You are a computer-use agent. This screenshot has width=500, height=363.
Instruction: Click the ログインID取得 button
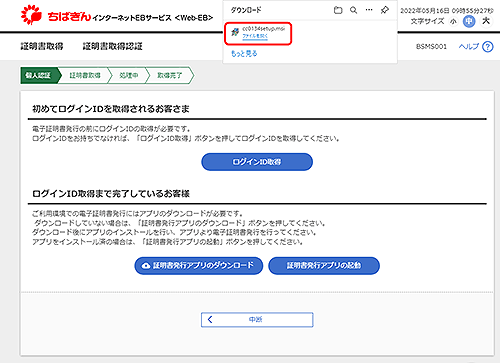coord(257,162)
